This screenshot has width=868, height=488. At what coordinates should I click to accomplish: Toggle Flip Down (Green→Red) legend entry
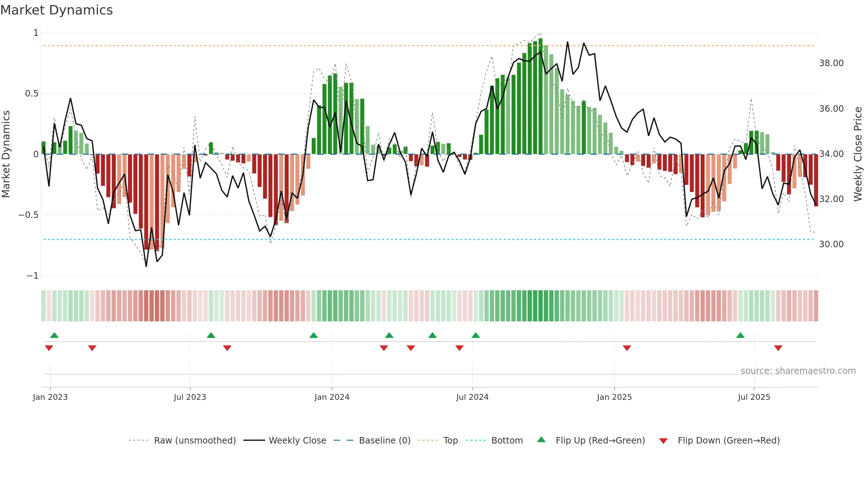point(719,440)
